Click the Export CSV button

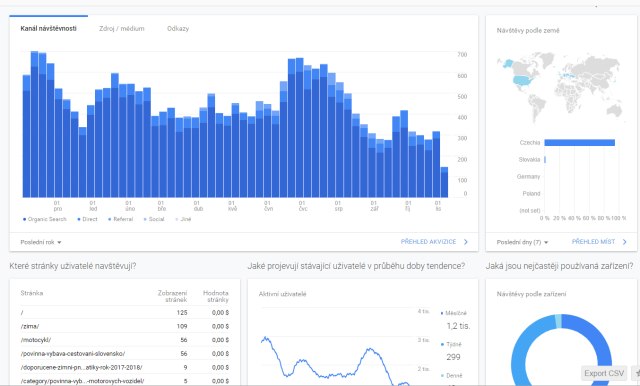604,373
